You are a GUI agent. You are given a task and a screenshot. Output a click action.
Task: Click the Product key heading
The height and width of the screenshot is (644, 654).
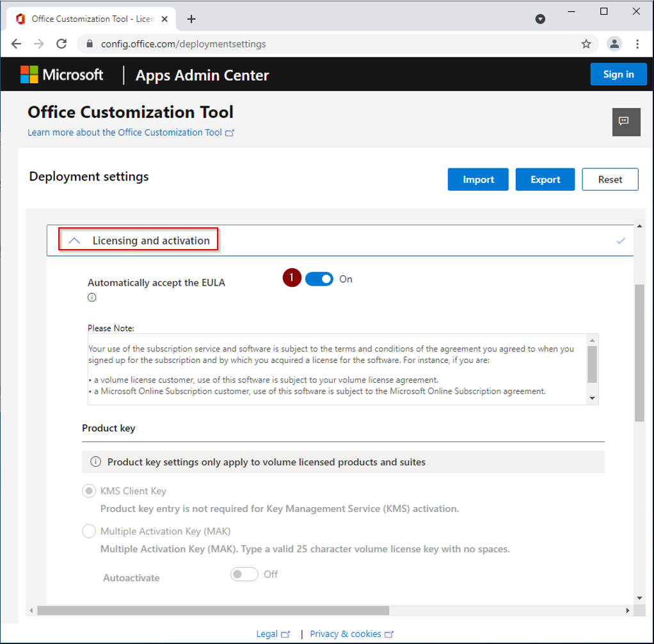[x=108, y=428]
